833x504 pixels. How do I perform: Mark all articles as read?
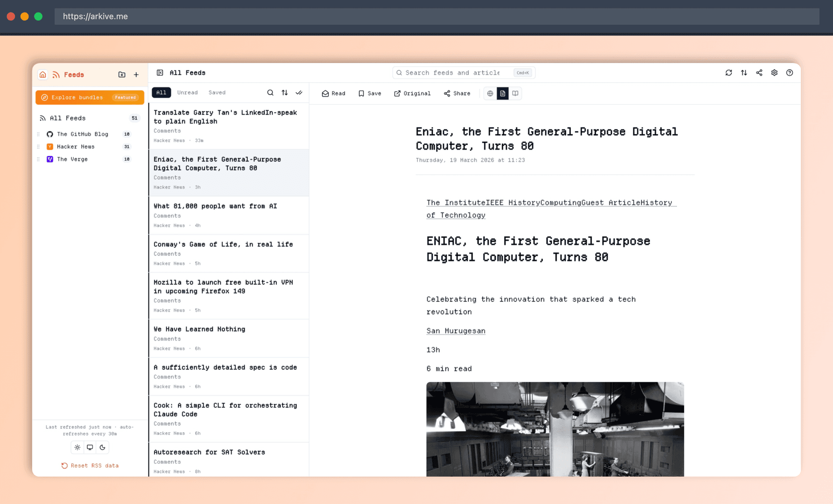(x=299, y=93)
